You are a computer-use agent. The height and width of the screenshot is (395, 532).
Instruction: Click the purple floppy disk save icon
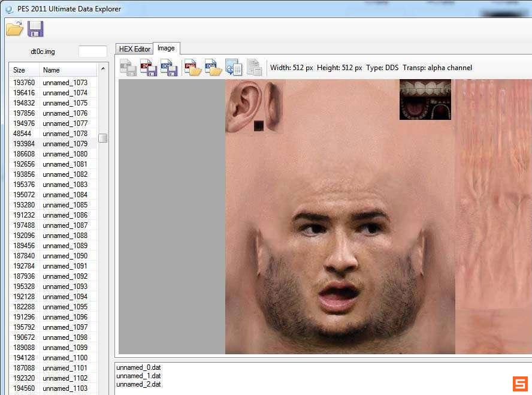coord(35,28)
